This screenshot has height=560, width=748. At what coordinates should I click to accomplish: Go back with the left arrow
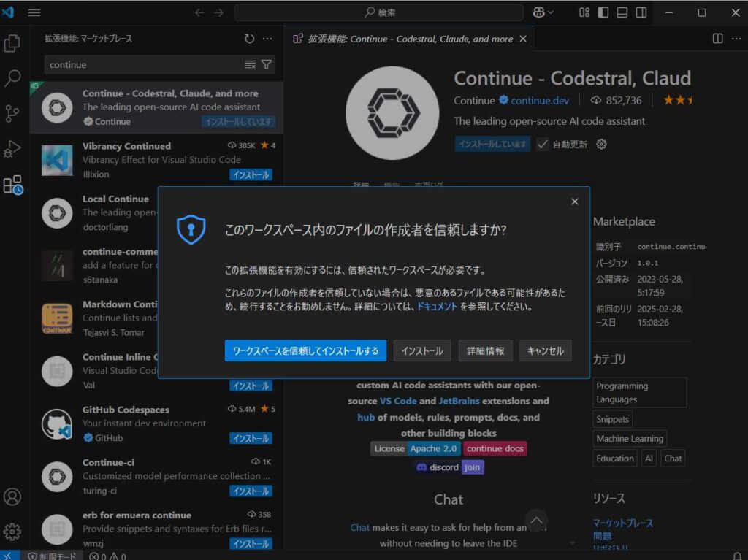pyautogui.click(x=199, y=12)
